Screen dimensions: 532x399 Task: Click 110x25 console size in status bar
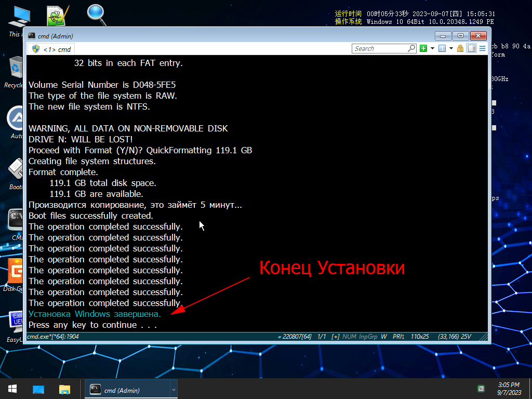(x=420, y=337)
